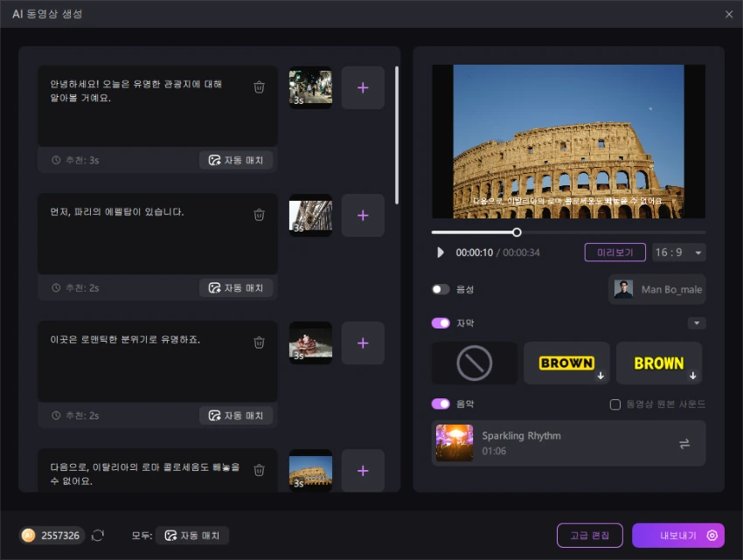This screenshot has height=560, width=743.
Task: Click the video progress slider handle
Action: tap(517, 232)
